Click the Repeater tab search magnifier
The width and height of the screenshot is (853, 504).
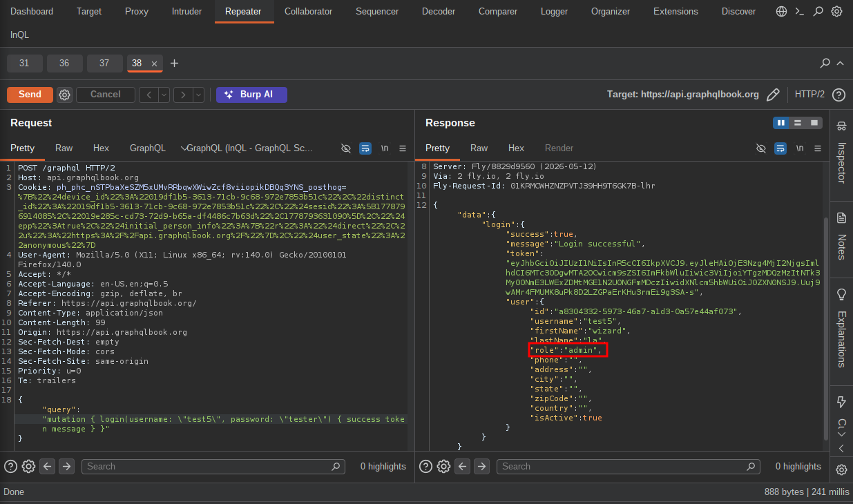point(825,63)
